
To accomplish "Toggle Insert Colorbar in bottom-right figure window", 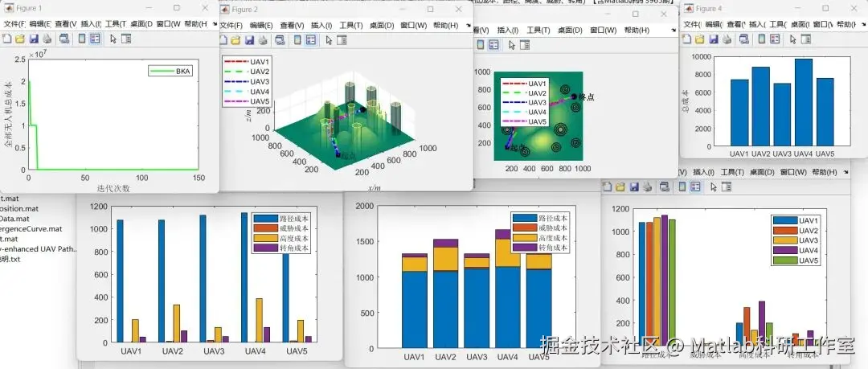I will (x=683, y=187).
